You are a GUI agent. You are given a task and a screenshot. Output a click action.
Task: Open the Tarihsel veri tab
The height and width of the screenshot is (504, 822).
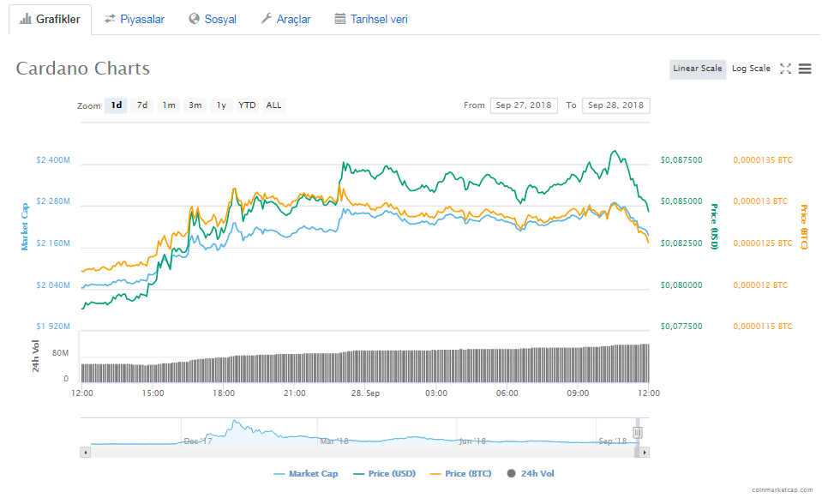pos(371,20)
